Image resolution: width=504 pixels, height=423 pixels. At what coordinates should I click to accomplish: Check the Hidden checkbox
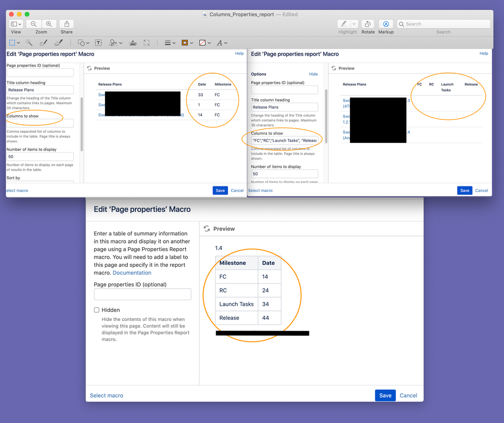[x=96, y=310]
